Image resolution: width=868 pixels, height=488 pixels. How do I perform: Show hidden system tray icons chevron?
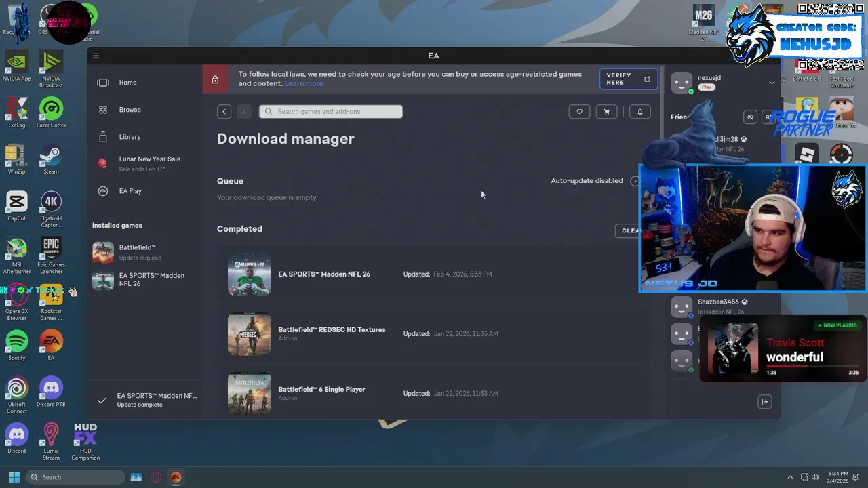tap(789, 477)
